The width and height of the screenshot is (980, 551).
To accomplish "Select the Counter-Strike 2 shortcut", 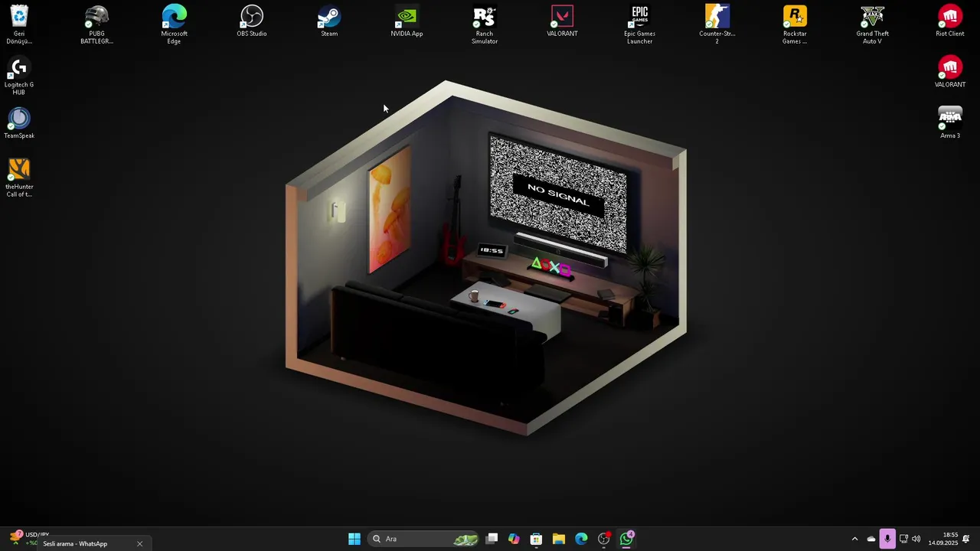I will 717,24.
